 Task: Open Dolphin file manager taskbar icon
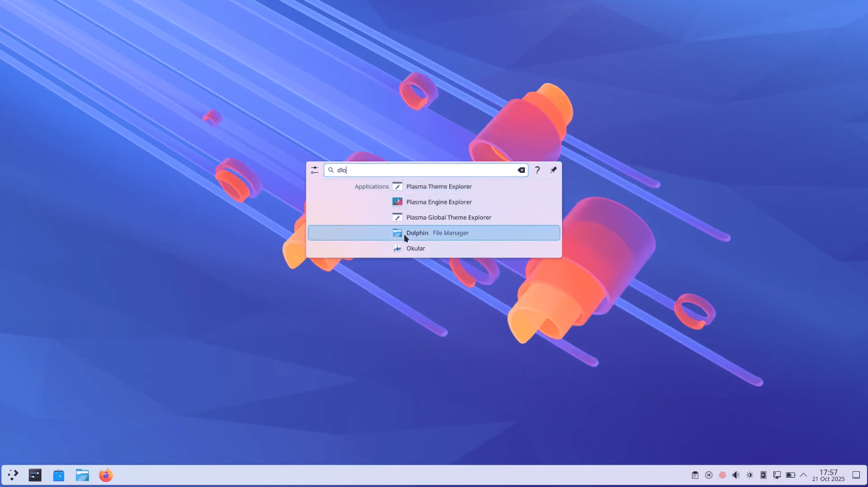pos(82,475)
